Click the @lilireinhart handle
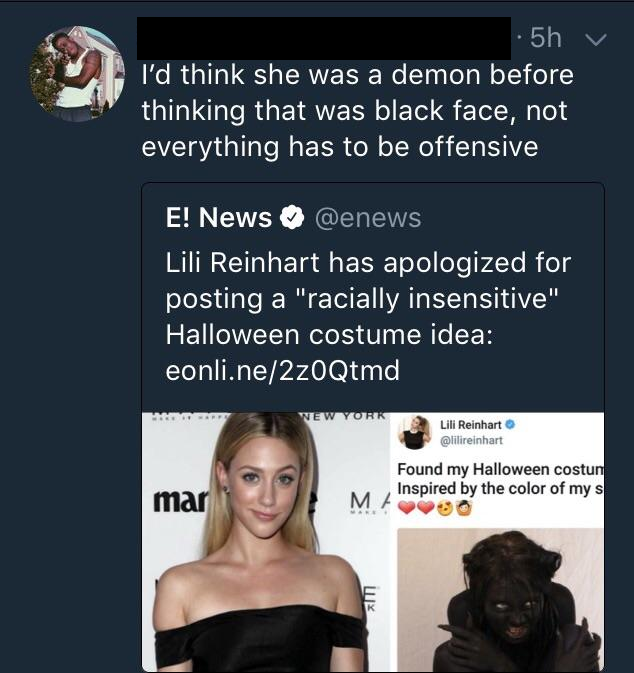 click(x=471, y=440)
